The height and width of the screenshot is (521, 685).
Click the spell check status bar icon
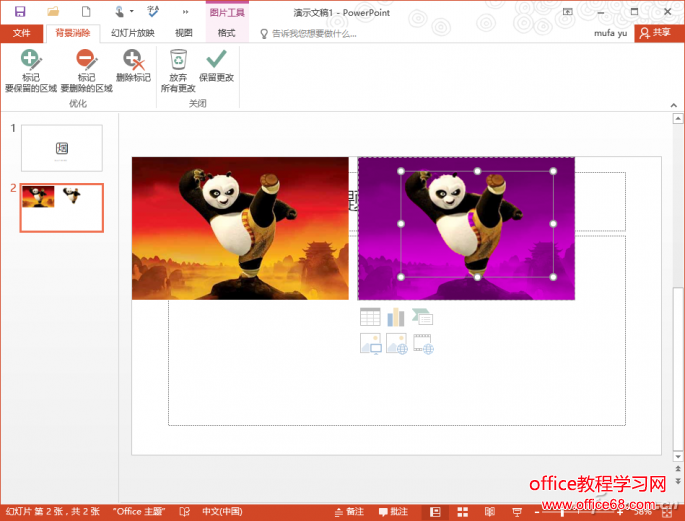[x=185, y=511]
